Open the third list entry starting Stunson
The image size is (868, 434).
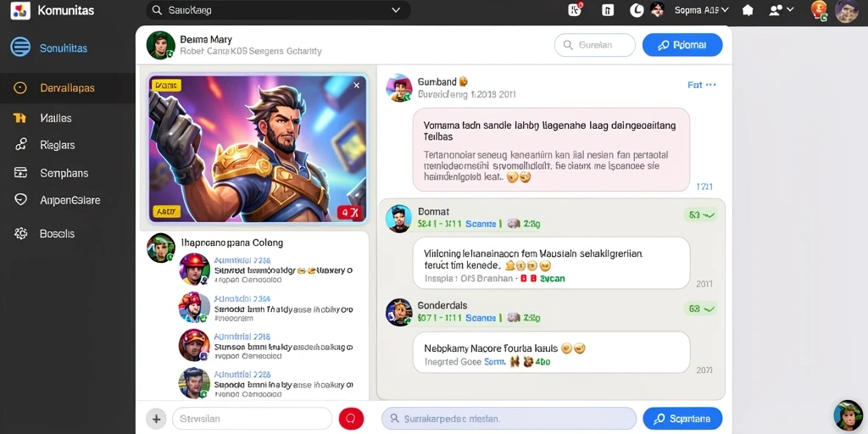click(265, 346)
